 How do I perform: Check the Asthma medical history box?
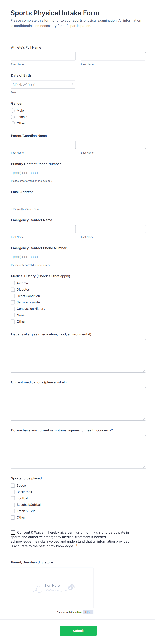tap(13, 283)
